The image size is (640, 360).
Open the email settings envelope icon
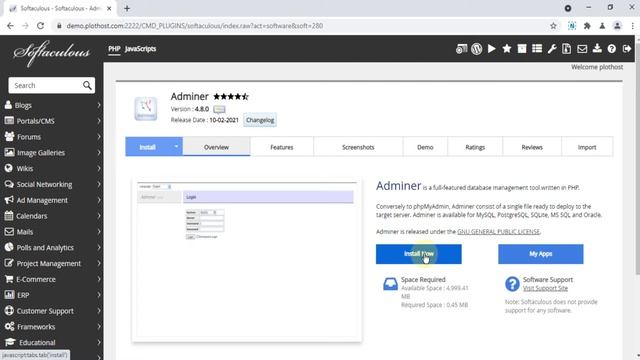(x=582, y=49)
